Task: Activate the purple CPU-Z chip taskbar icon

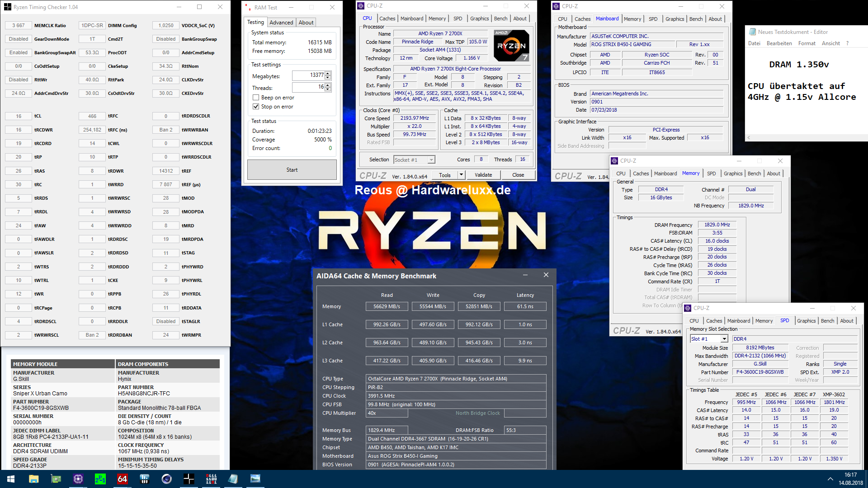Action: pos(78,479)
